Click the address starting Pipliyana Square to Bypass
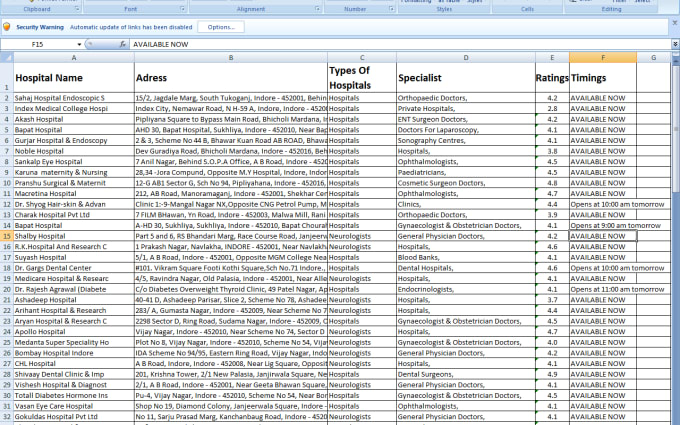The height and width of the screenshot is (425, 680). [x=231, y=119]
